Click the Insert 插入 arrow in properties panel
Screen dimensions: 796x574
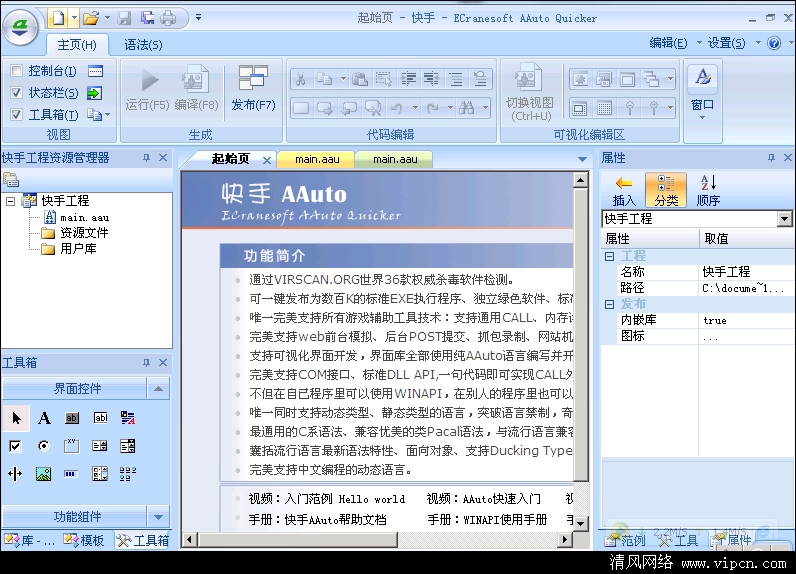click(x=624, y=190)
